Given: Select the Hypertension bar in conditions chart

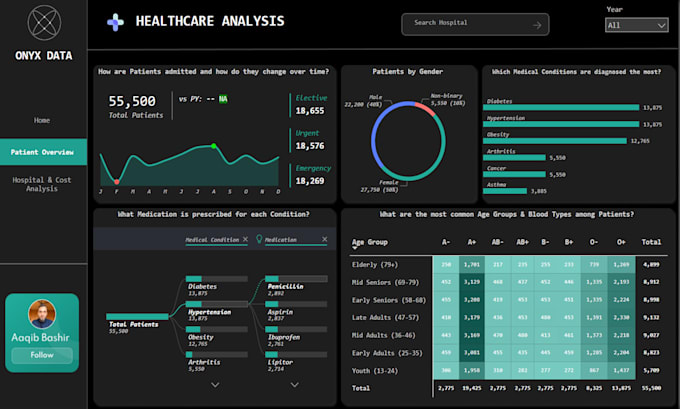Looking at the screenshot, I should [561, 124].
